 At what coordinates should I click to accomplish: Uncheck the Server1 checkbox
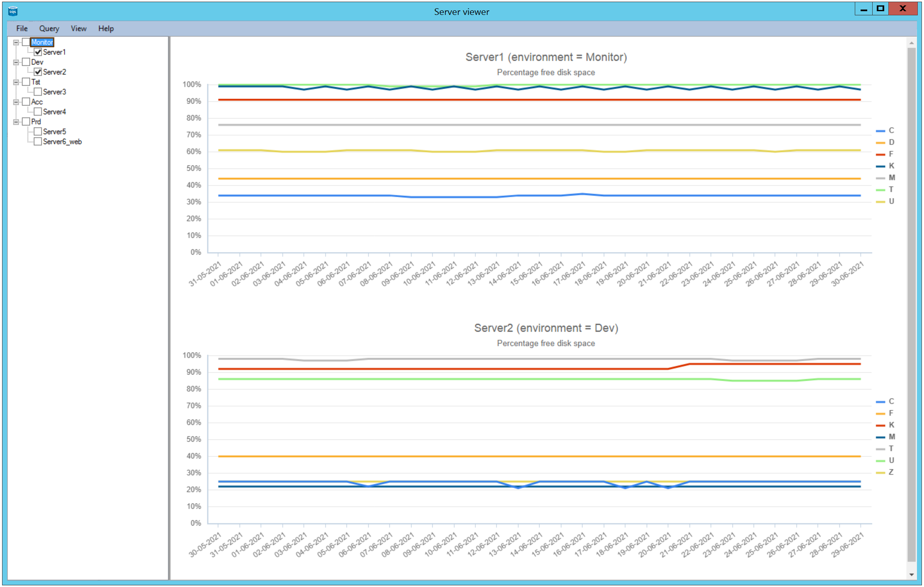(38, 52)
